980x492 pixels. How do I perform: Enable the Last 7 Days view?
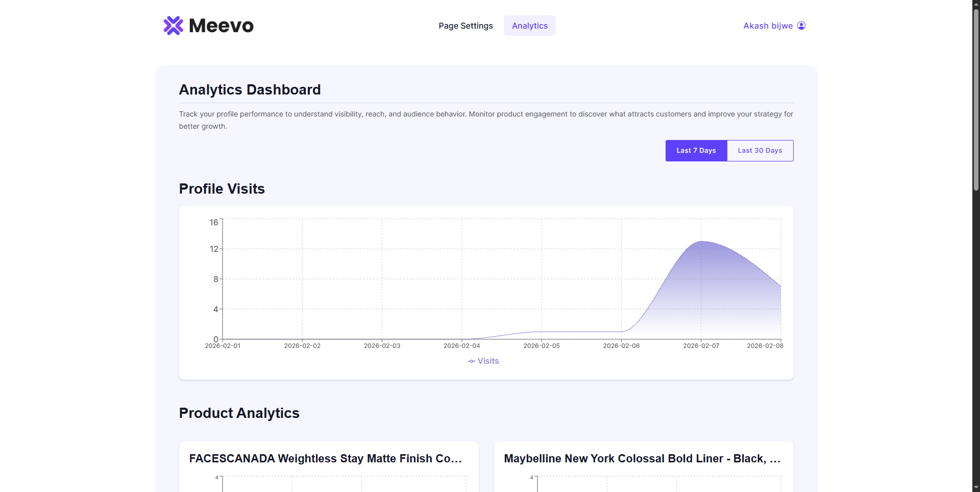(696, 150)
